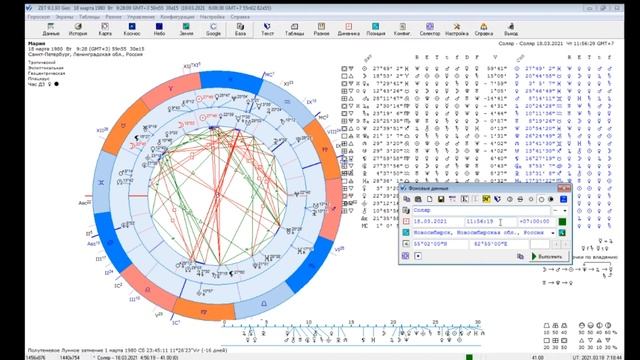Click the ZET bird icon in dialog toolbar

point(497,199)
